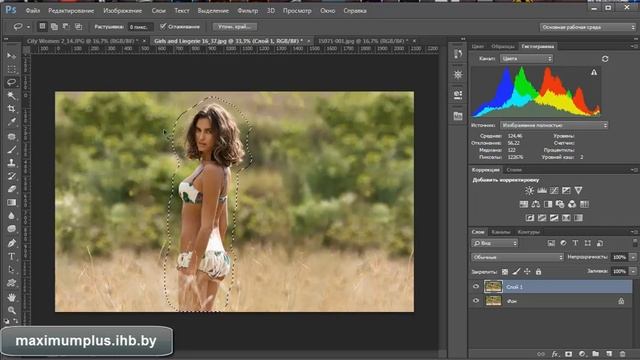Add a Photo Filter adjustment
640x360 pixels.
coord(560,204)
